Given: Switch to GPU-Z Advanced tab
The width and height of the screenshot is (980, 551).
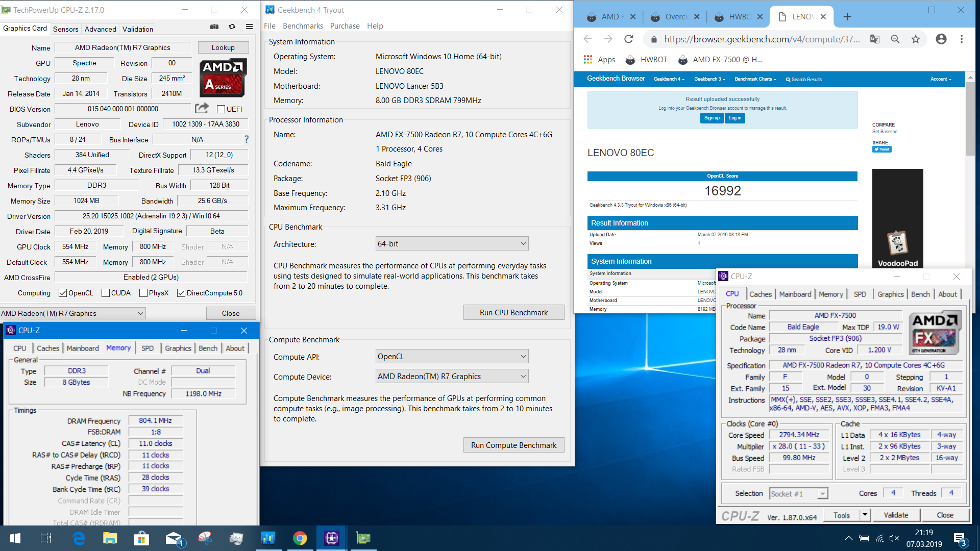Looking at the screenshot, I should pos(101,29).
